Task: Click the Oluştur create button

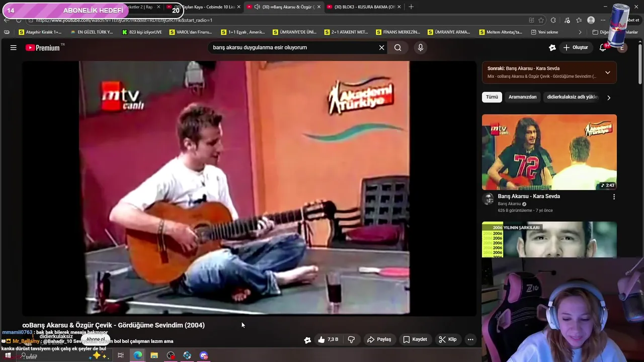Action: point(576,48)
